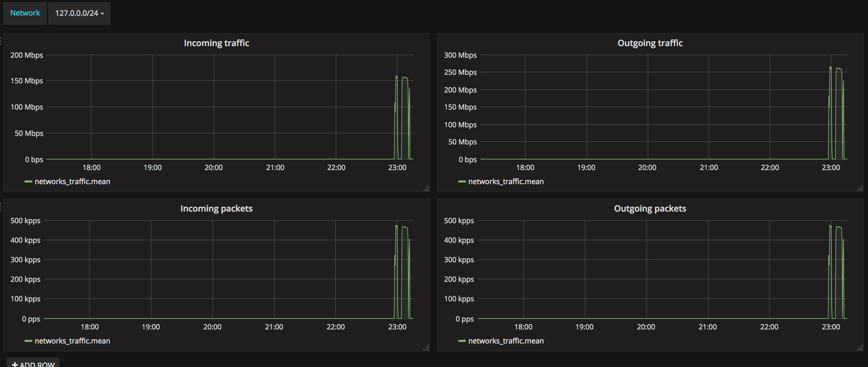Screen dimensions: 868x367
Task: Click the Network variable label
Action: point(25,13)
